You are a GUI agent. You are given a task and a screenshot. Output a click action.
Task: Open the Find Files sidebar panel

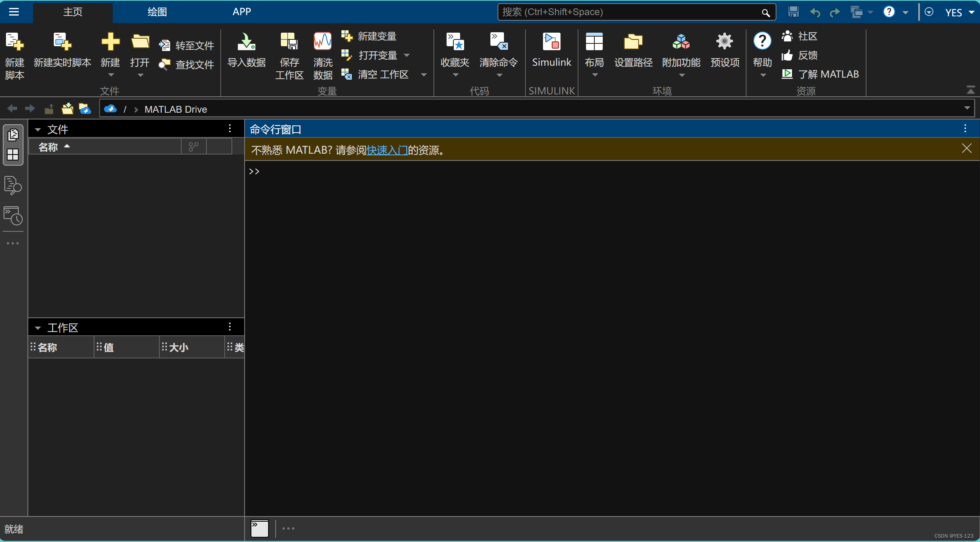coord(13,186)
